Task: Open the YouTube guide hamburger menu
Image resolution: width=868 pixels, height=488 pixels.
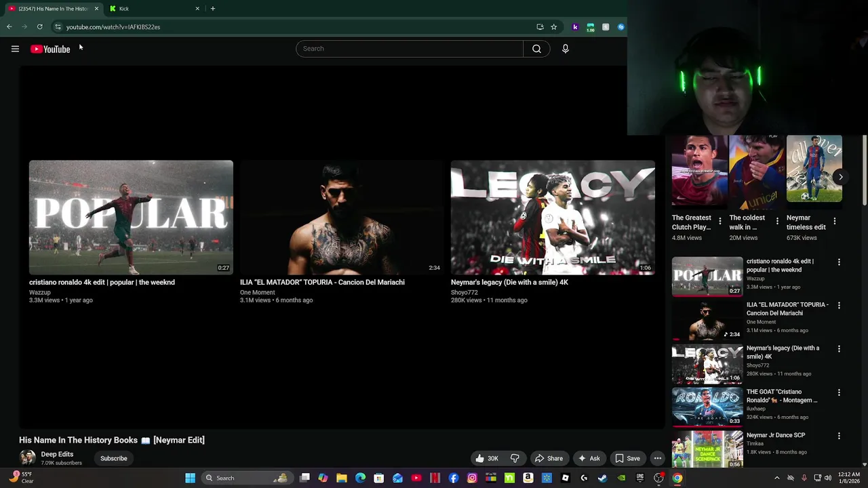Action: click(15, 49)
